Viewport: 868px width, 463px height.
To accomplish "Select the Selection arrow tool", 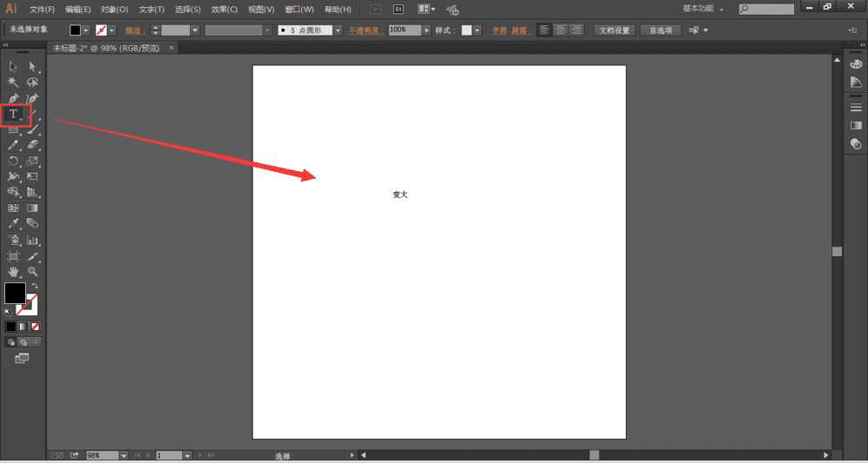I will [x=14, y=67].
